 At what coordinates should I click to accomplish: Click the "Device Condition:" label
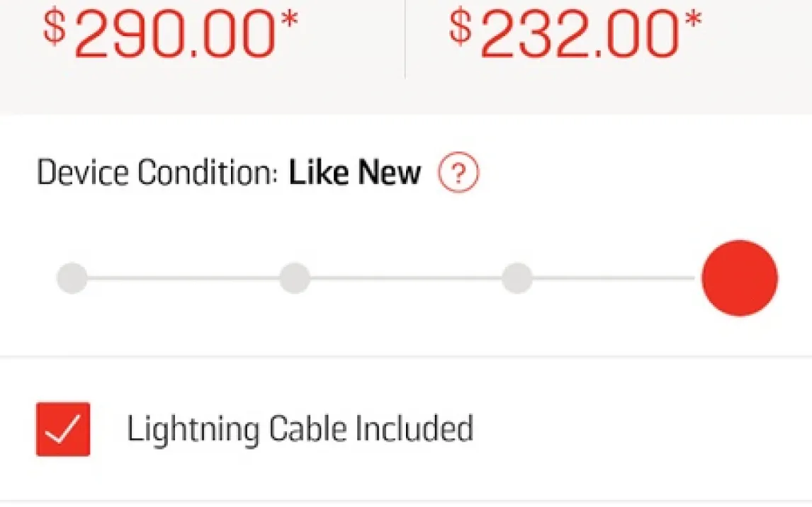[157, 173]
